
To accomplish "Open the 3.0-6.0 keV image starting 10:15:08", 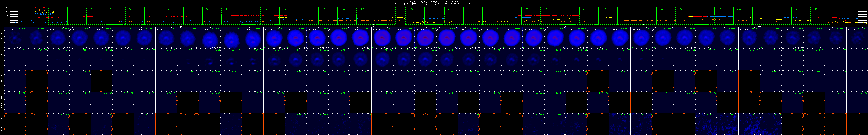I will pyautogui.click(x=58, y=38).
